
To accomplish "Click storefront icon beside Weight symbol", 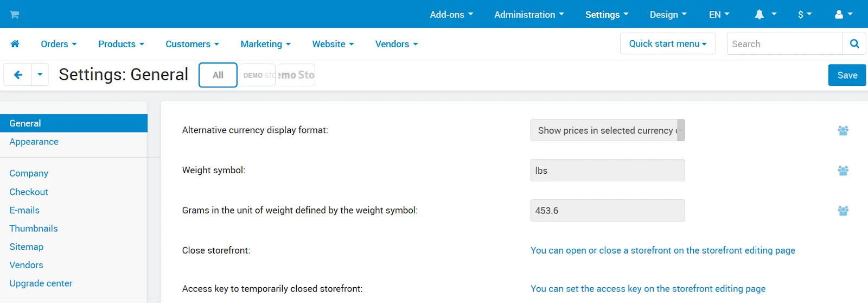I will coord(843,171).
